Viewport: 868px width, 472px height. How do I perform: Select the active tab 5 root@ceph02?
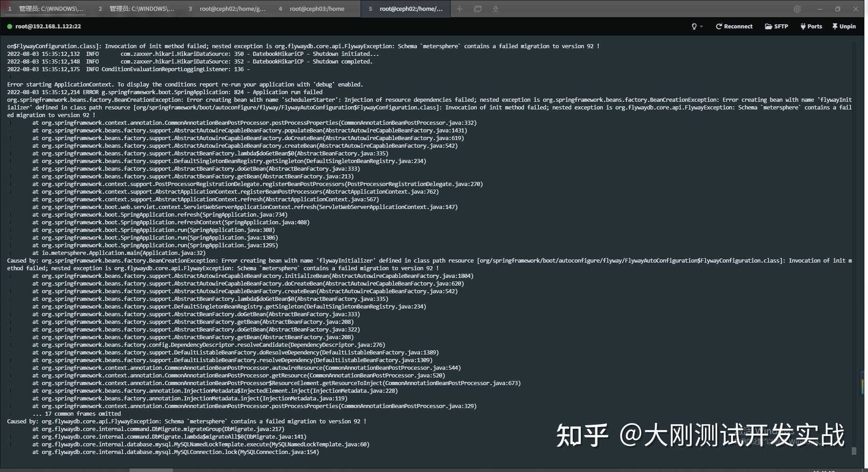pyautogui.click(x=405, y=9)
